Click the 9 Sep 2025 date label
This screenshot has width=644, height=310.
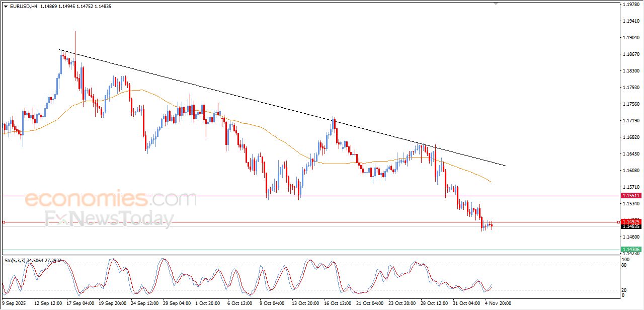(15, 303)
